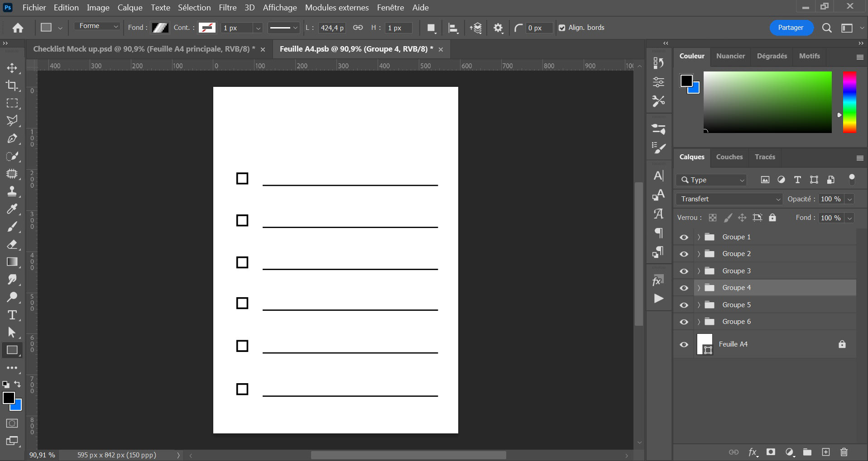Create a new layer
The height and width of the screenshot is (461, 868).
coord(826,452)
